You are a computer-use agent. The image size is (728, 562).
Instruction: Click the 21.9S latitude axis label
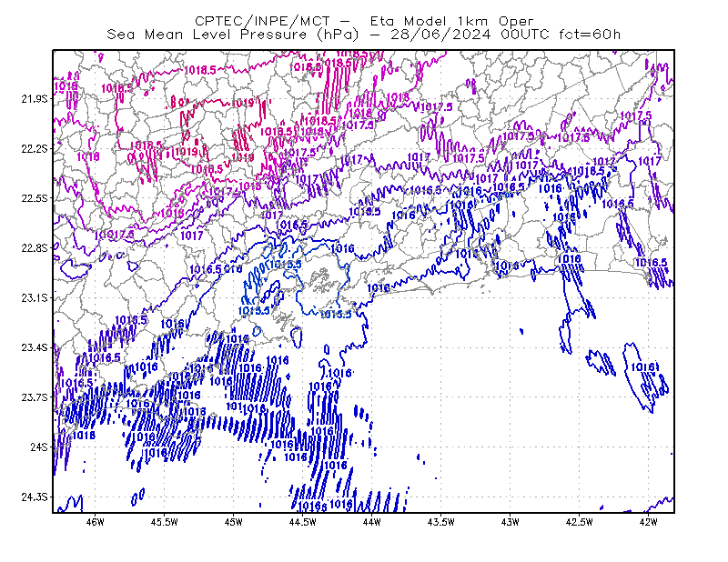pos(35,99)
